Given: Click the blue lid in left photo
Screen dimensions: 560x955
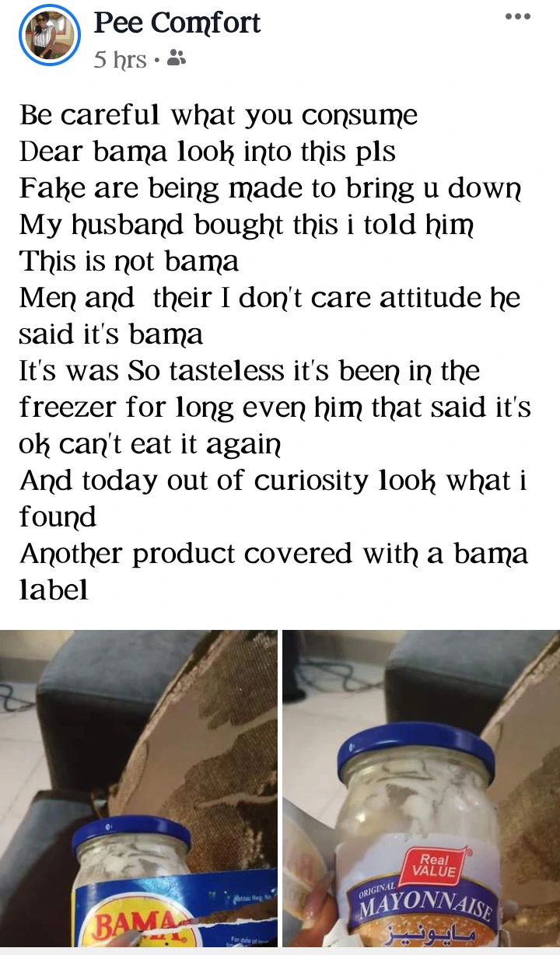Looking at the screenshot, I should 131,833.
